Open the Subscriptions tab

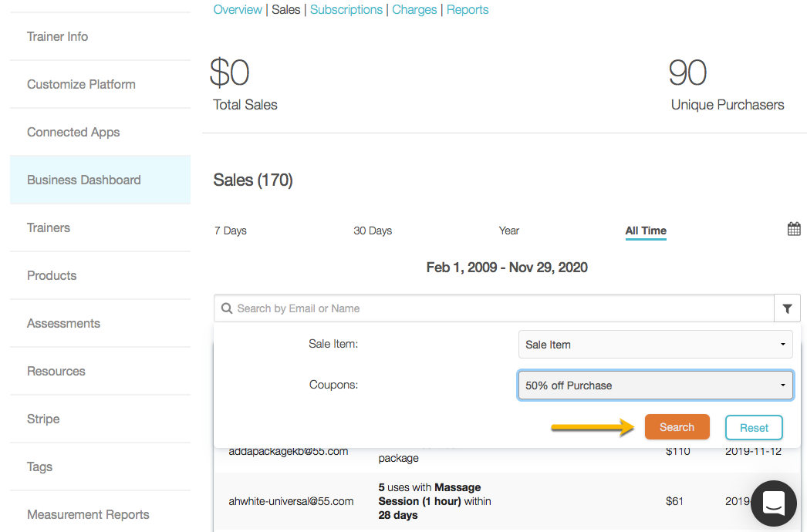(346, 10)
